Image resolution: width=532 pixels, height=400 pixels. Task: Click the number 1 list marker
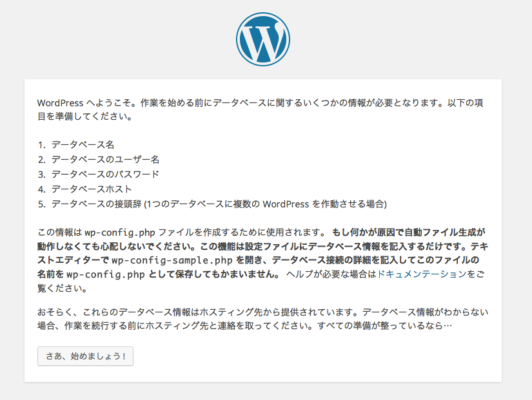(x=41, y=145)
